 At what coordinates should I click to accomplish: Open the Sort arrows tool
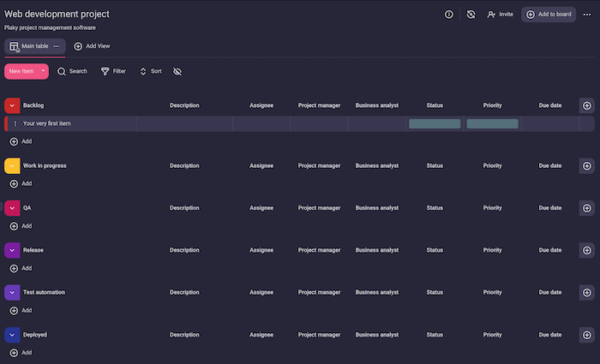143,71
